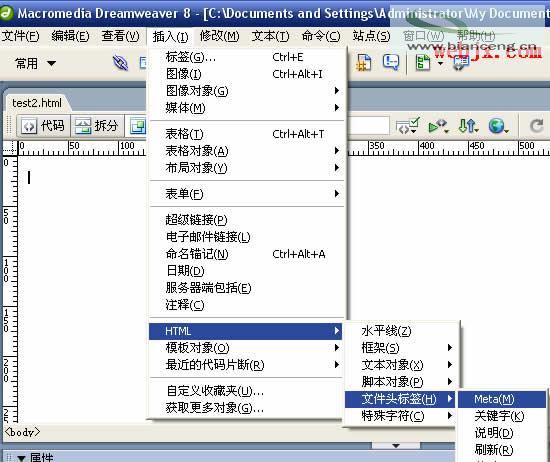
Task: Click the File management arrows icon
Action: pos(468,126)
